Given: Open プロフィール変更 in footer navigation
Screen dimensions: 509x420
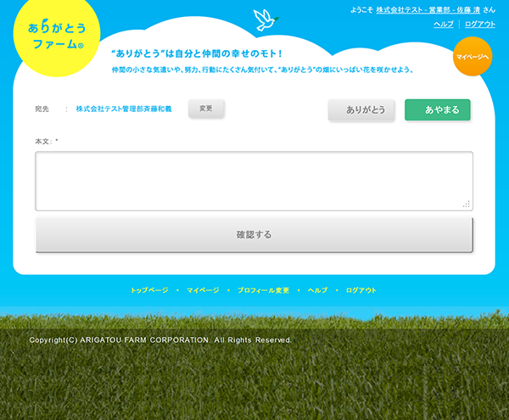Looking at the screenshot, I should pyautogui.click(x=263, y=290).
